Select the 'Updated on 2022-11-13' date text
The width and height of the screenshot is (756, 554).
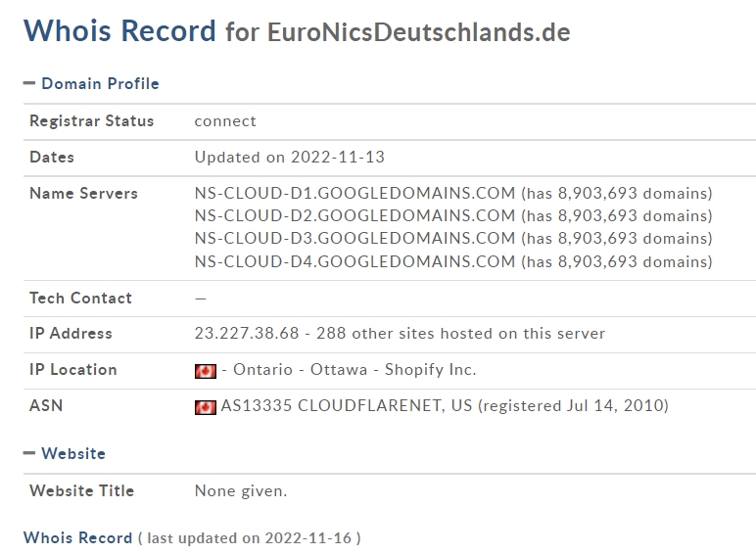click(290, 157)
